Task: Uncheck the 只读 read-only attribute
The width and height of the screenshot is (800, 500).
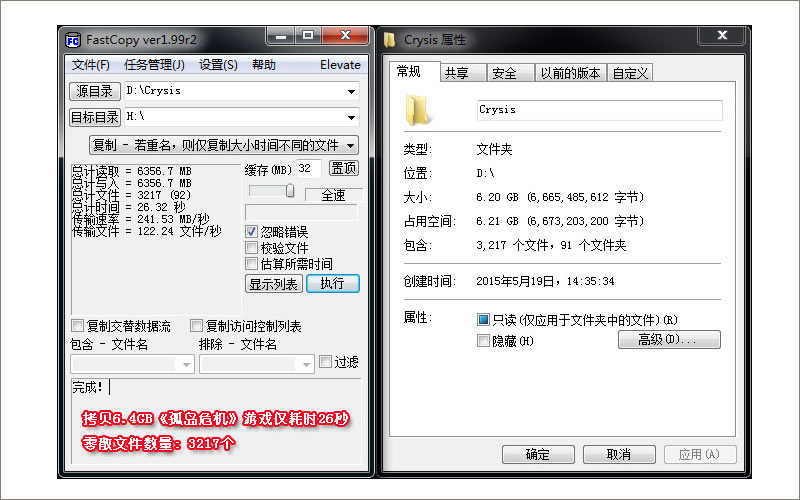Action: coord(484,320)
